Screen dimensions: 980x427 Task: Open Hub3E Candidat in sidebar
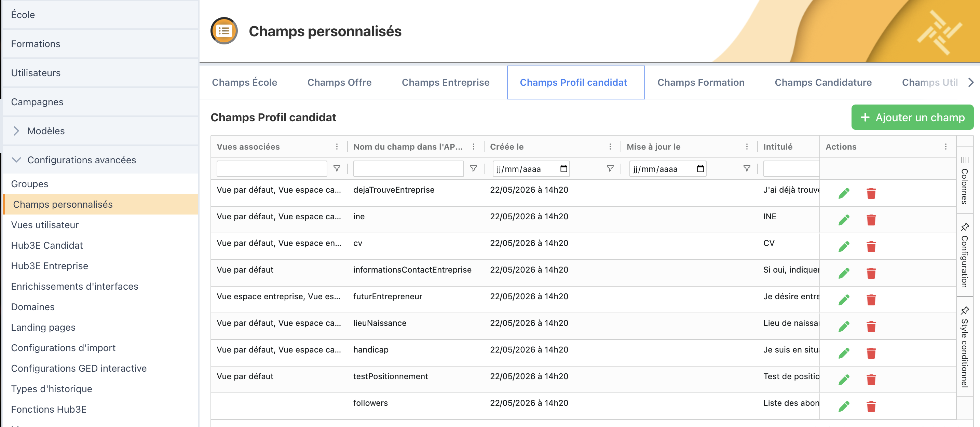(x=100, y=245)
